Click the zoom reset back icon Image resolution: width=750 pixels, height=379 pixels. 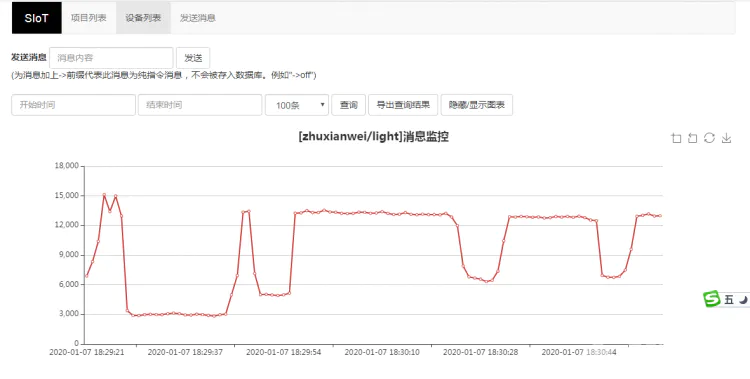pyautogui.click(x=692, y=138)
